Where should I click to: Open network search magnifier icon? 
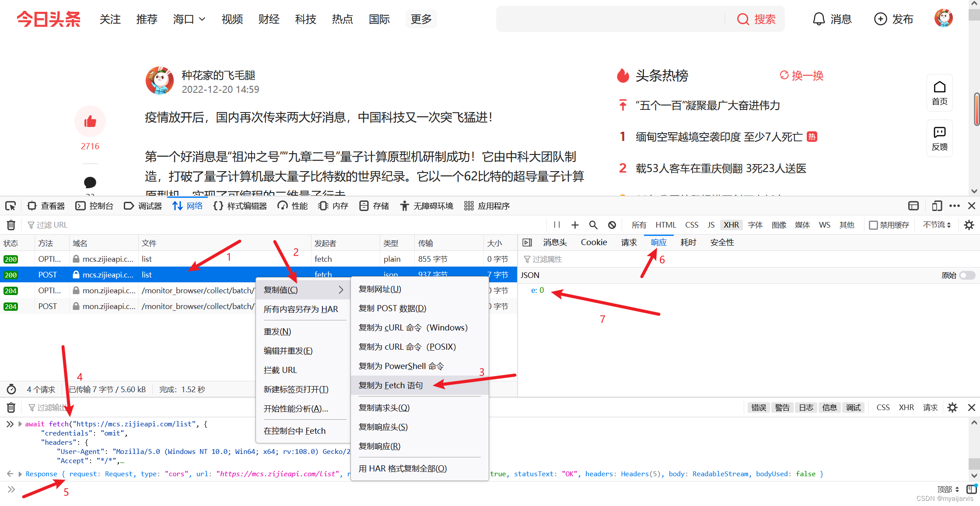(593, 225)
